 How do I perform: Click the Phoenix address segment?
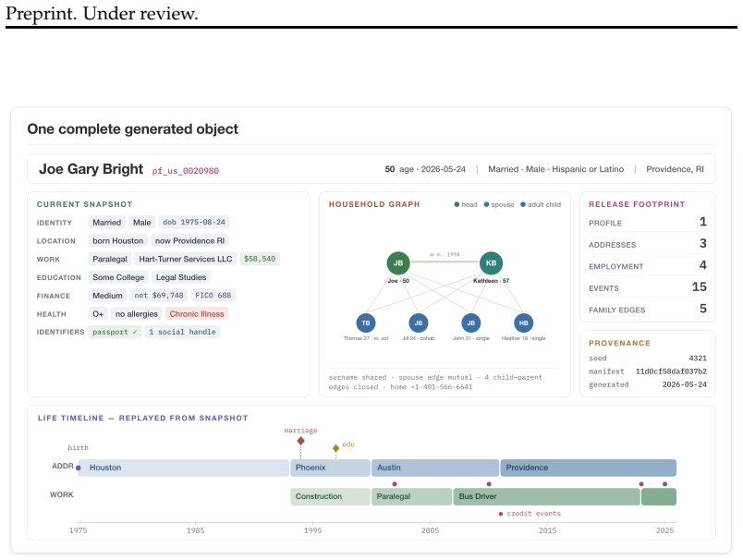(x=330, y=468)
